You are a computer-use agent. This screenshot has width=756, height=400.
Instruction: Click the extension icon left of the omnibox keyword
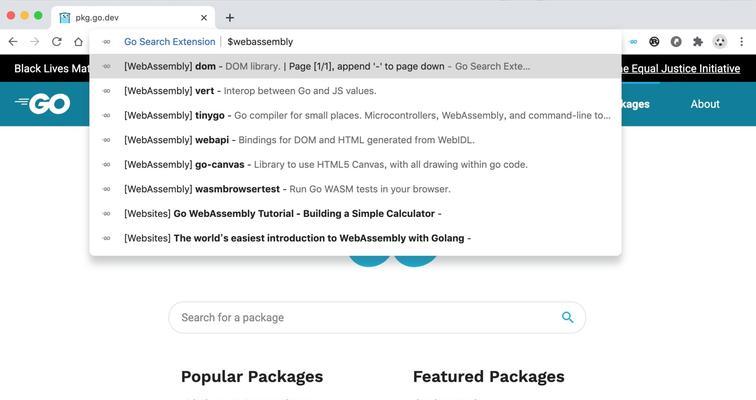pyautogui.click(x=107, y=42)
